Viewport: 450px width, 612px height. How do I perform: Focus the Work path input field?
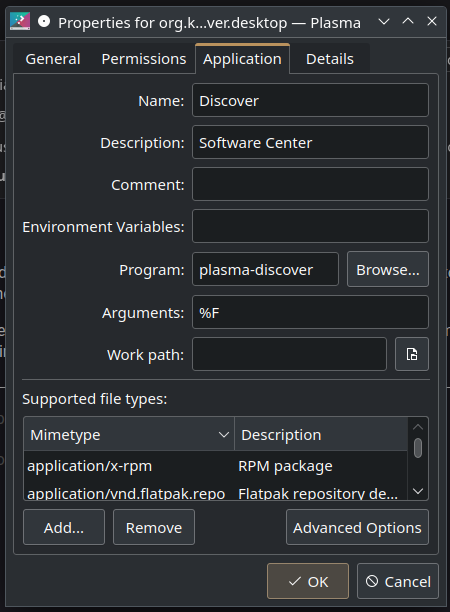coord(289,354)
